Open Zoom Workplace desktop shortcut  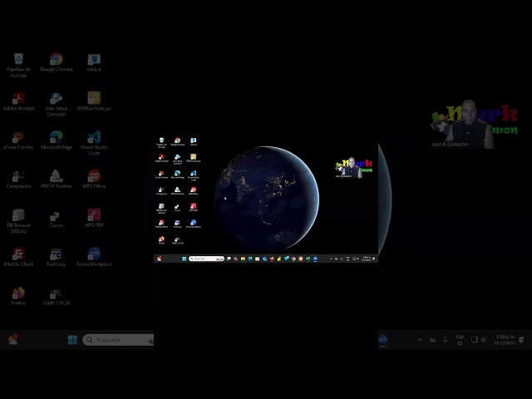click(x=94, y=255)
